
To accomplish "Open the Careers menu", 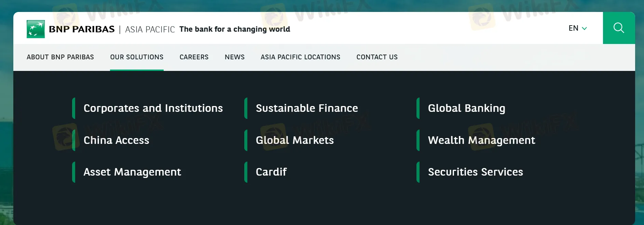I will pos(194,57).
